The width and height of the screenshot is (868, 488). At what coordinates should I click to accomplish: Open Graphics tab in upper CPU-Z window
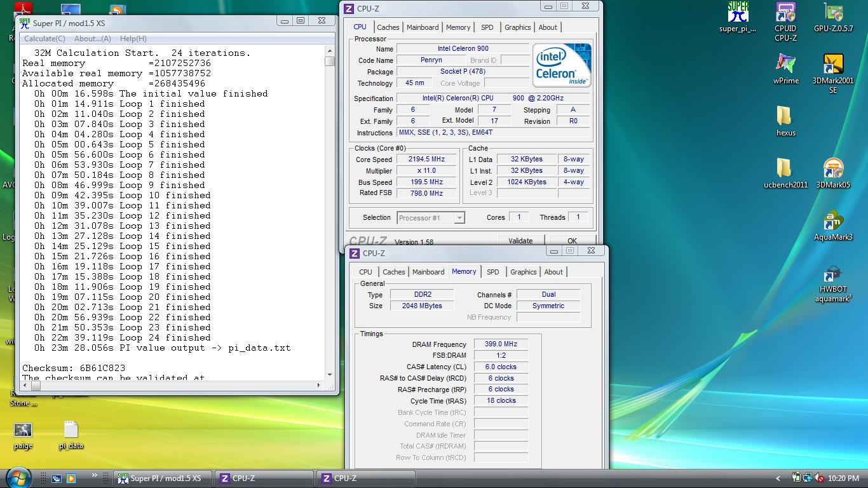click(517, 27)
